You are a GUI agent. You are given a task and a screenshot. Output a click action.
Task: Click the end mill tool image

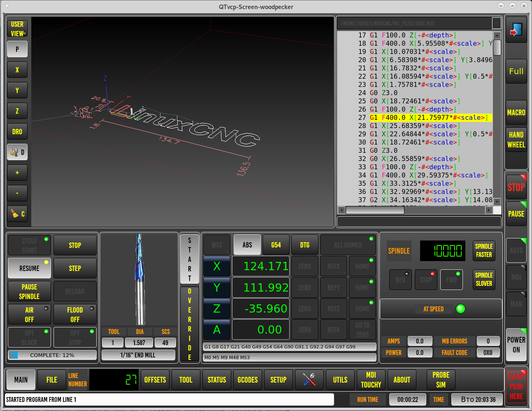pos(139,280)
